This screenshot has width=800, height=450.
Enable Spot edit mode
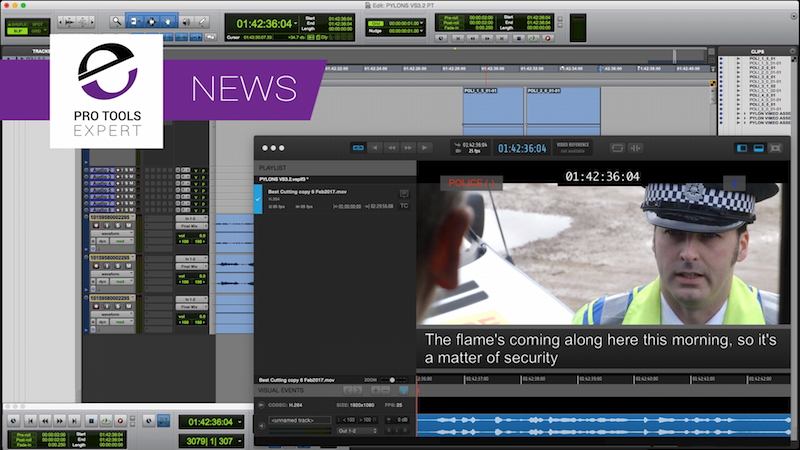tap(38, 24)
